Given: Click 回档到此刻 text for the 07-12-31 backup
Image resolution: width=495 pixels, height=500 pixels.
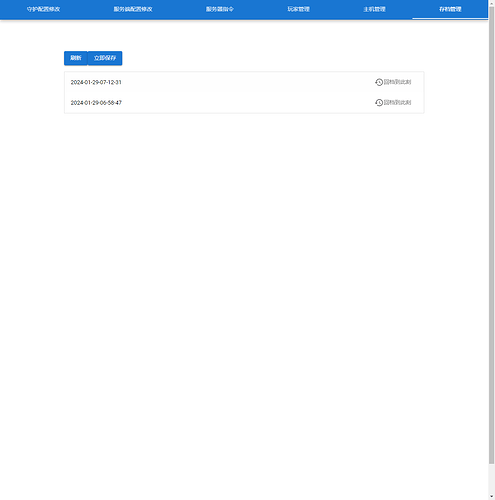Looking at the screenshot, I should [x=397, y=82].
